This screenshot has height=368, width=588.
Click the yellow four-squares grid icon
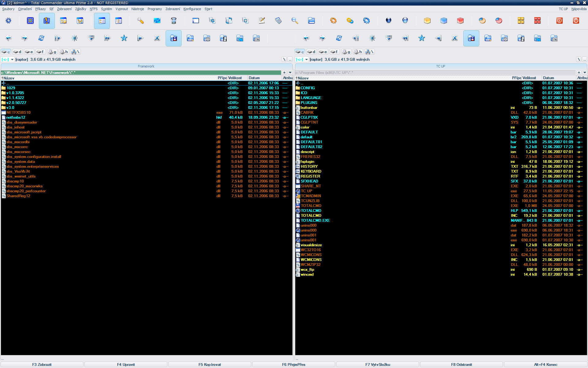coord(521,21)
